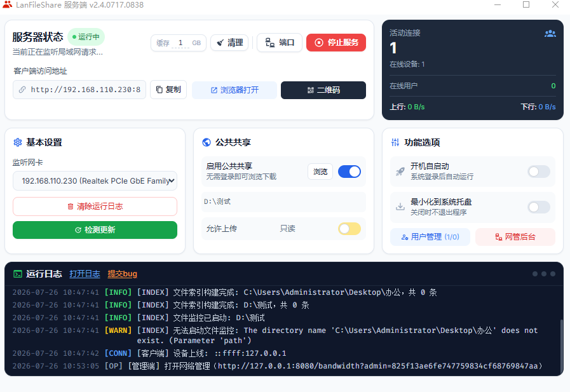
Task: Maximize the LanFileShare window
Action: [526, 4]
